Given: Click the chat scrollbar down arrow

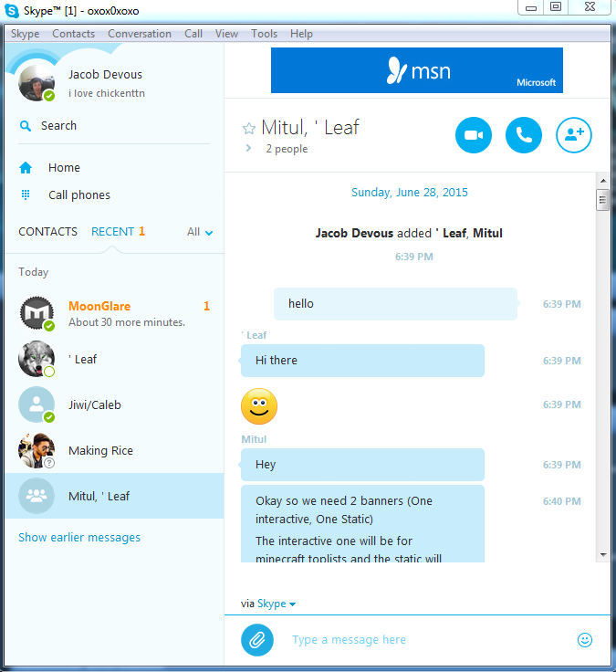Looking at the screenshot, I should click(x=603, y=554).
